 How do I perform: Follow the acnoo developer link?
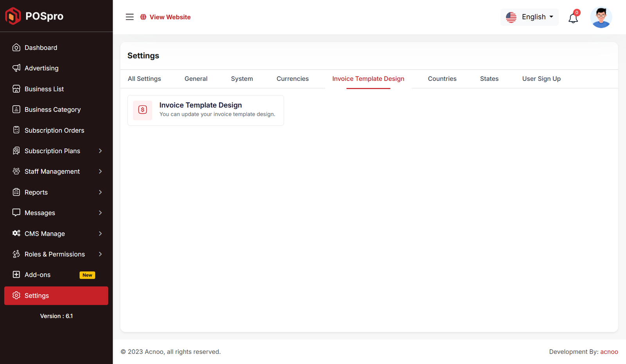click(609, 352)
